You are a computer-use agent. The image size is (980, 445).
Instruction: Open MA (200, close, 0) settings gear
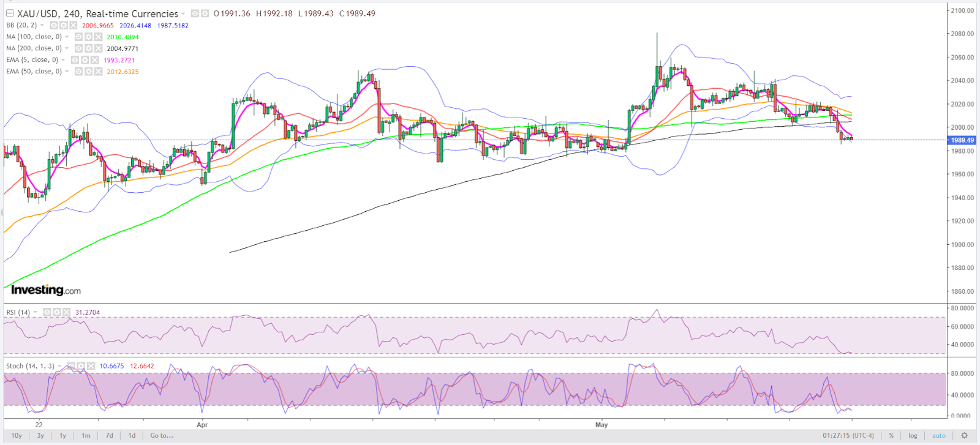[88, 48]
